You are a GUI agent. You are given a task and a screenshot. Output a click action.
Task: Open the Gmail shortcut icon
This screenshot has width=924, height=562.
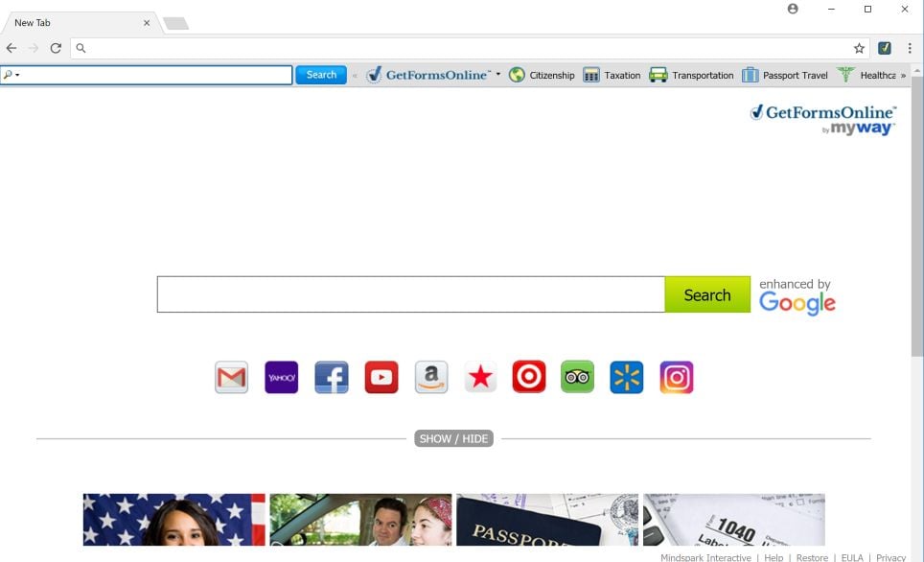pyautogui.click(x=231, y=378)
